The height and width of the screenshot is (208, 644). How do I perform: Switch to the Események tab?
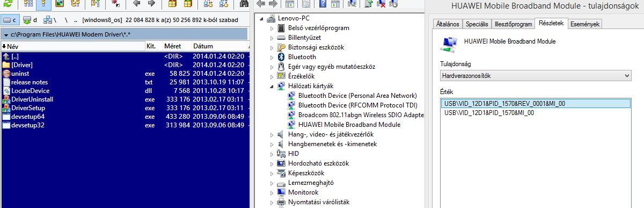point(585,24)
